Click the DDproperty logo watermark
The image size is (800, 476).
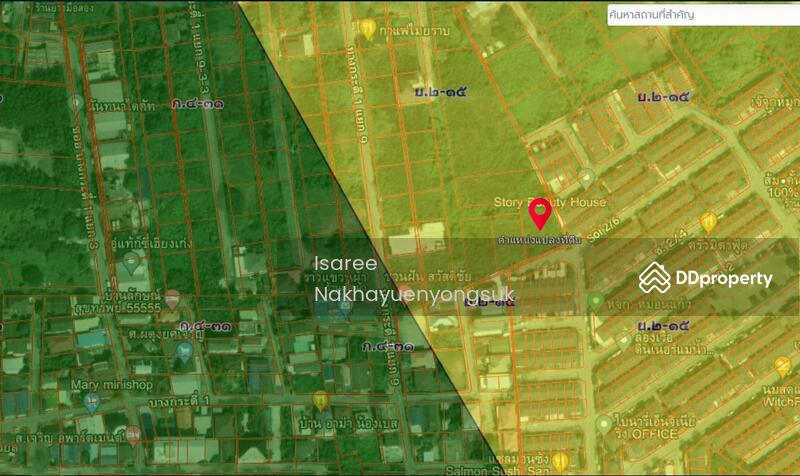[x=706, y=278]
